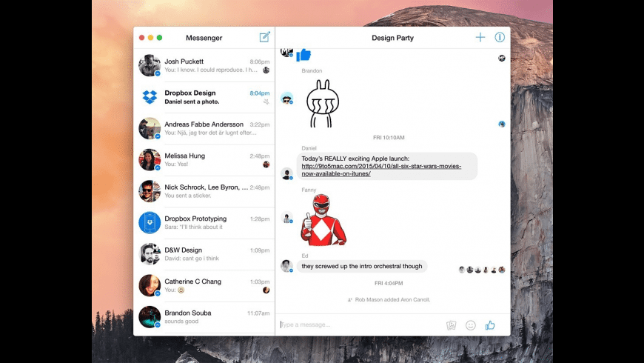Click the compose new message icon
644x363 pixels.
tap(265, 37)
